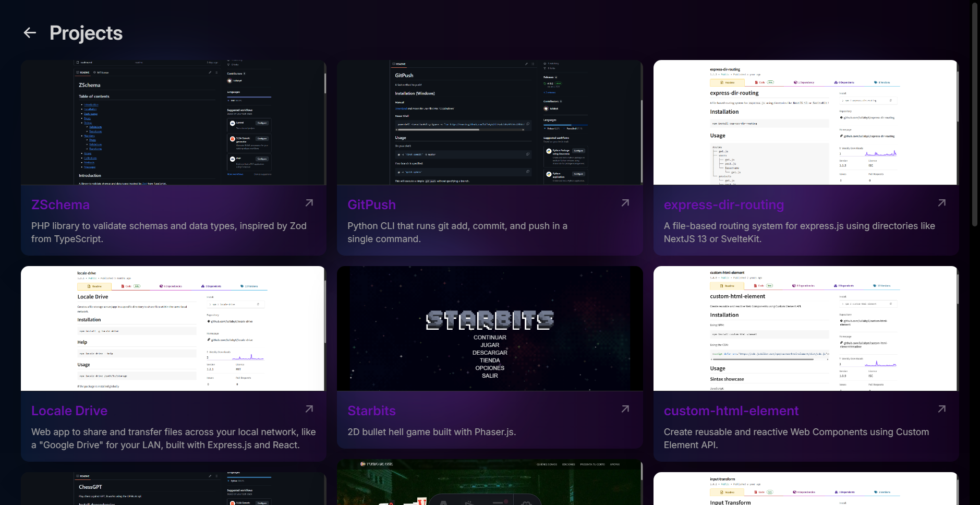
Task: Click the ChessGPT README thumbnail
Action: 174,489
